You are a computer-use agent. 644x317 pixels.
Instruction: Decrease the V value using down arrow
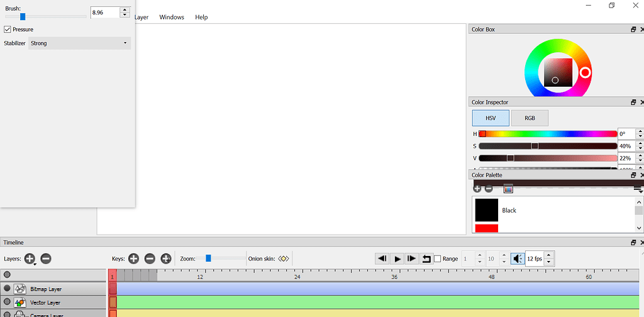pyautogui.click(x=640, y=161)
